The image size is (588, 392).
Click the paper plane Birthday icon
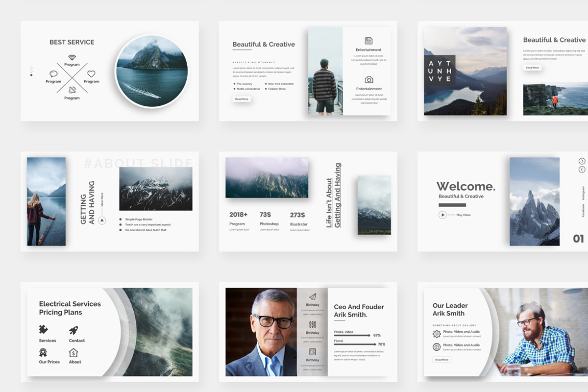coord(313,296)
